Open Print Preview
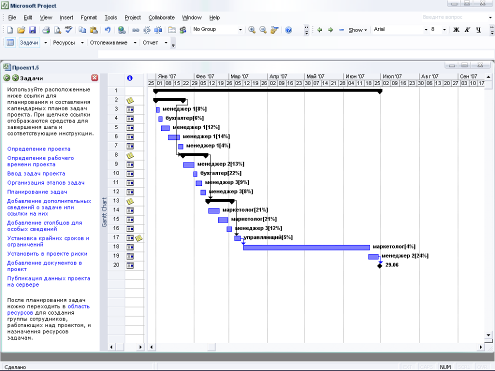495x371 pixels. point(57,30)
